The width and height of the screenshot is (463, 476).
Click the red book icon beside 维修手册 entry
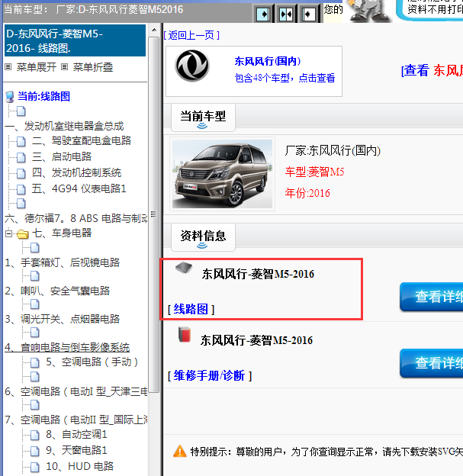(x=185, y=335)
